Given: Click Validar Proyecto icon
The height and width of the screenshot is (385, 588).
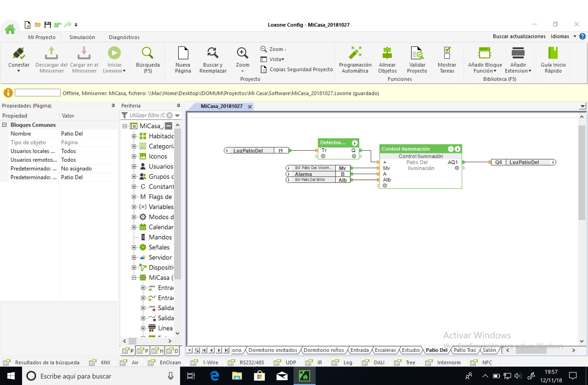Looking at the screenshot, I should (417, 53).
